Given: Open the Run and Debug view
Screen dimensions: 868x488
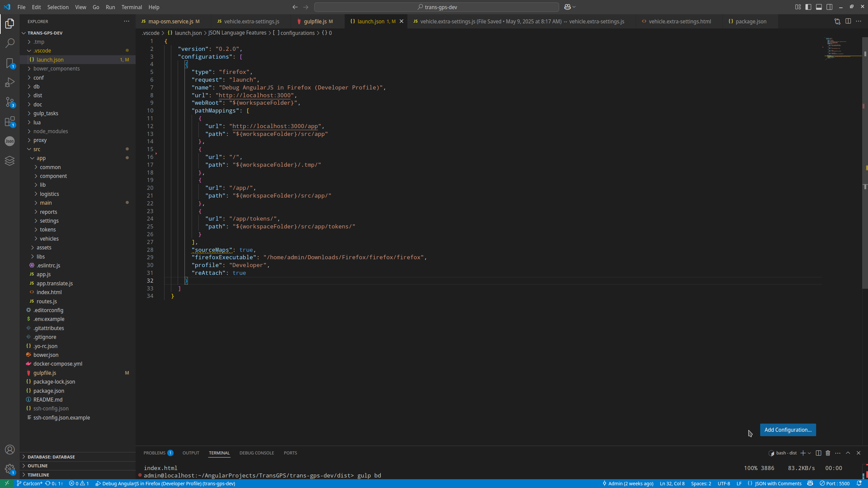Looking at the screenshot, I should (x=9, y=82).
